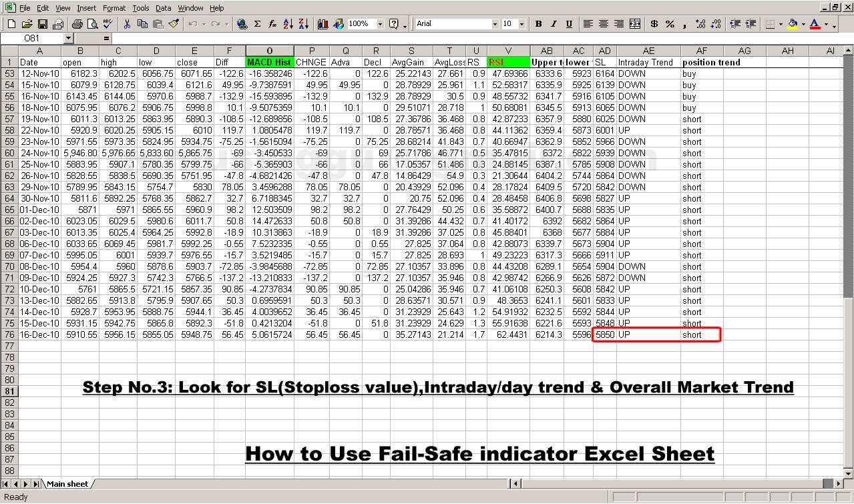
Task: Click the Edit Formula equals button
Action: pyautogui.click(x=106, y=39)
